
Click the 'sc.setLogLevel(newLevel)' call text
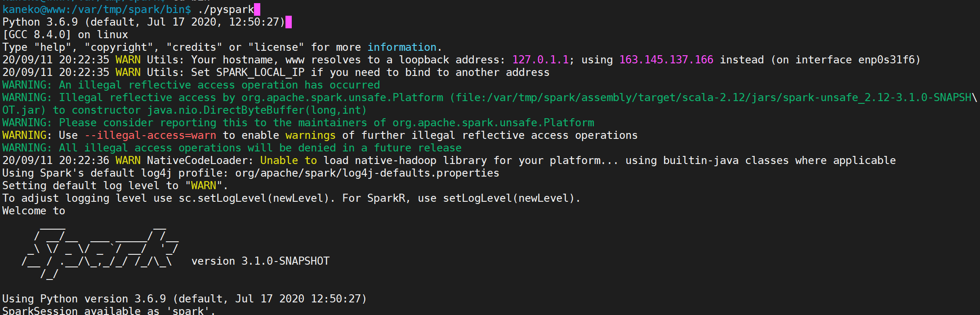pos(254,198)
